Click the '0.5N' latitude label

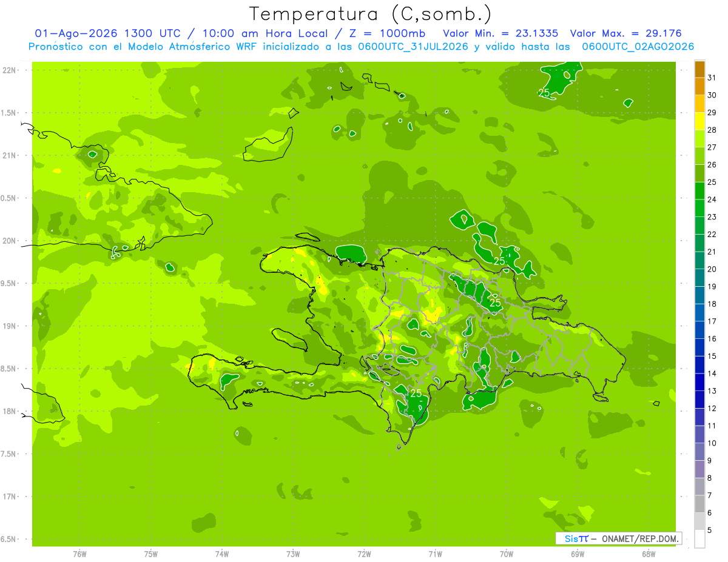click(x=9, y=198)
